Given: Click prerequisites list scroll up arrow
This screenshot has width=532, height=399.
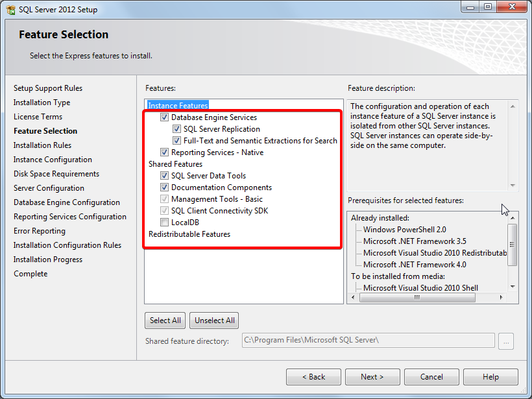Looking at the screenshot, I should (x=513, y=218).
